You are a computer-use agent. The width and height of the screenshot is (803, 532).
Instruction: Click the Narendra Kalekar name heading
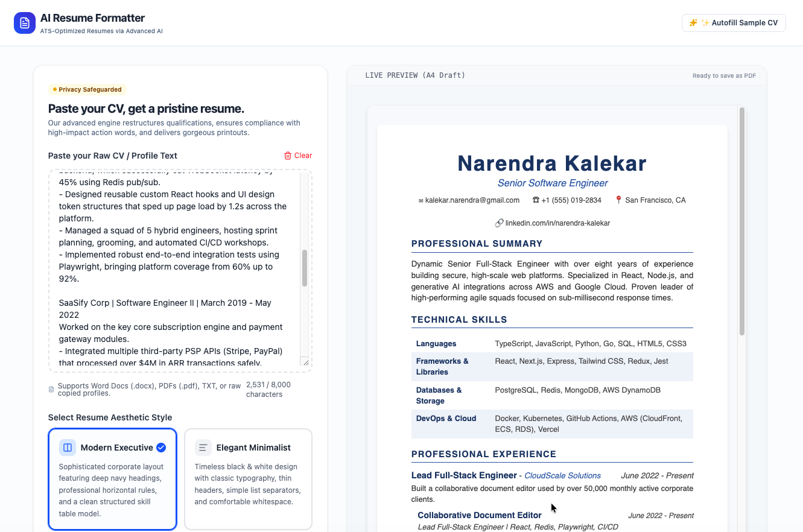point(552,163)
